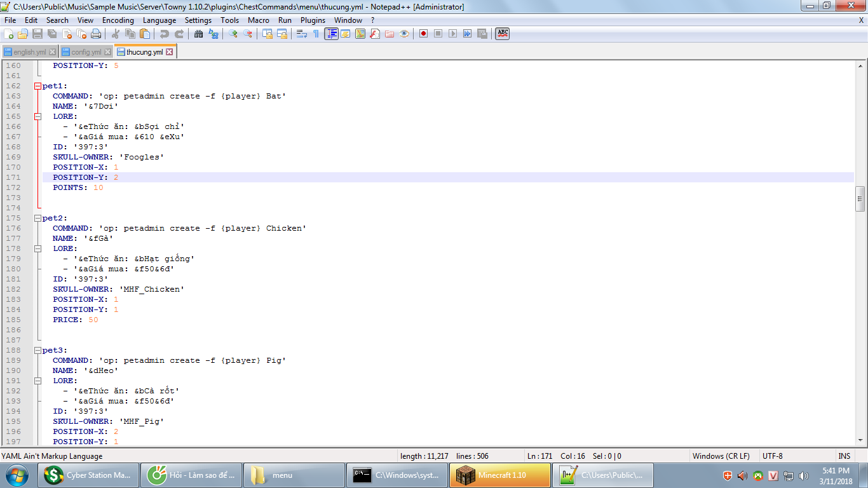Image resolution: width=868 pixels, height=488 pixels.
Task: Switch to the config.yml tab
Action: point(86,52)
